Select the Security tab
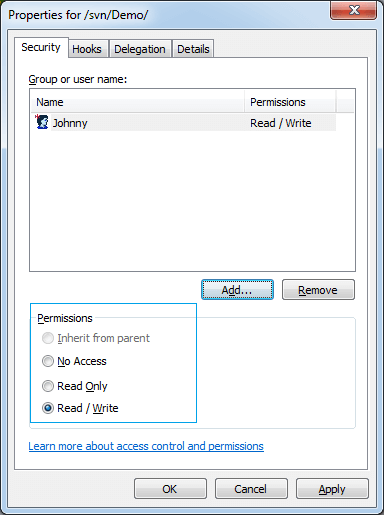Viewport: 384px width, 515px height. pyautogui.click(x=41, y=47)
